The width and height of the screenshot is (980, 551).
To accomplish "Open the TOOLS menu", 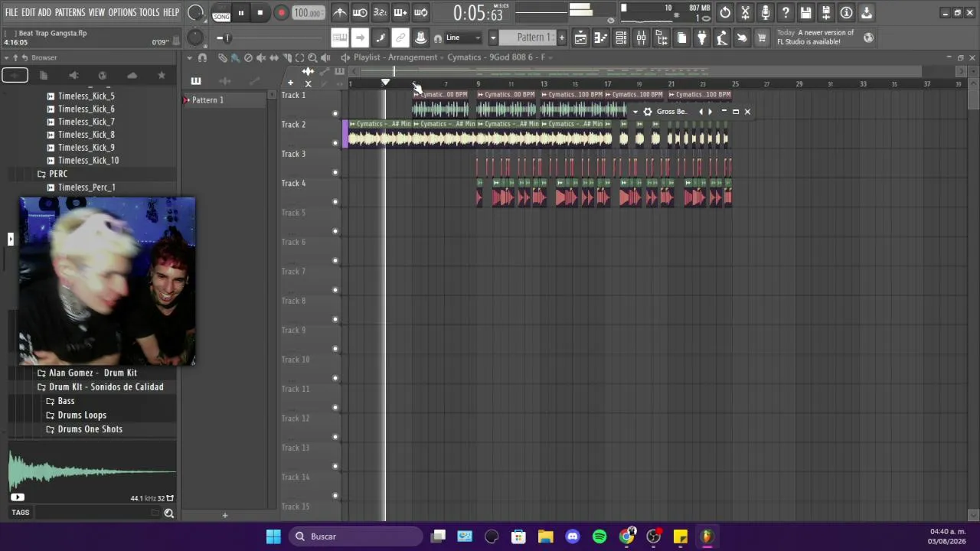I will (x=149, y=12).
